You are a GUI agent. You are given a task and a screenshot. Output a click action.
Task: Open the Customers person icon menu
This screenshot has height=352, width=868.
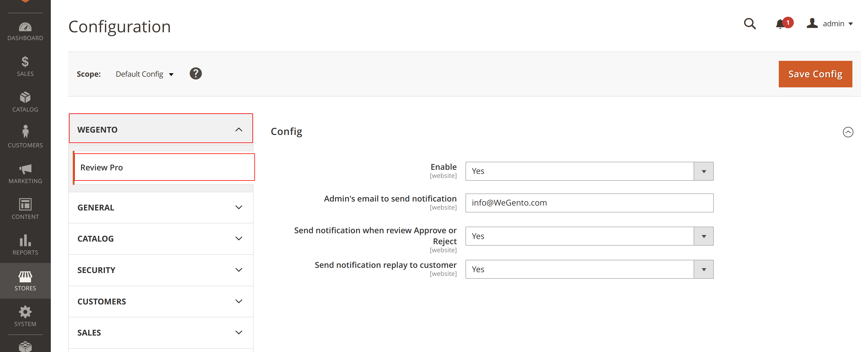(25, 137)
